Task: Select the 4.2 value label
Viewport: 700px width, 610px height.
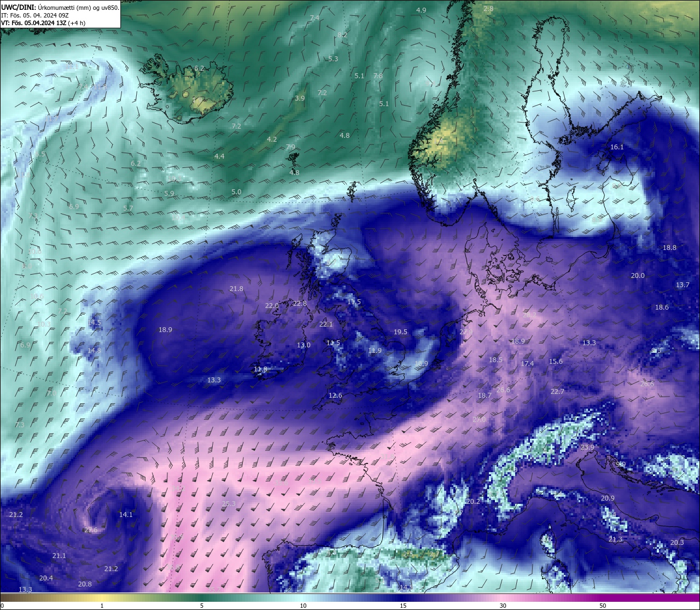Action: [272, 140]
